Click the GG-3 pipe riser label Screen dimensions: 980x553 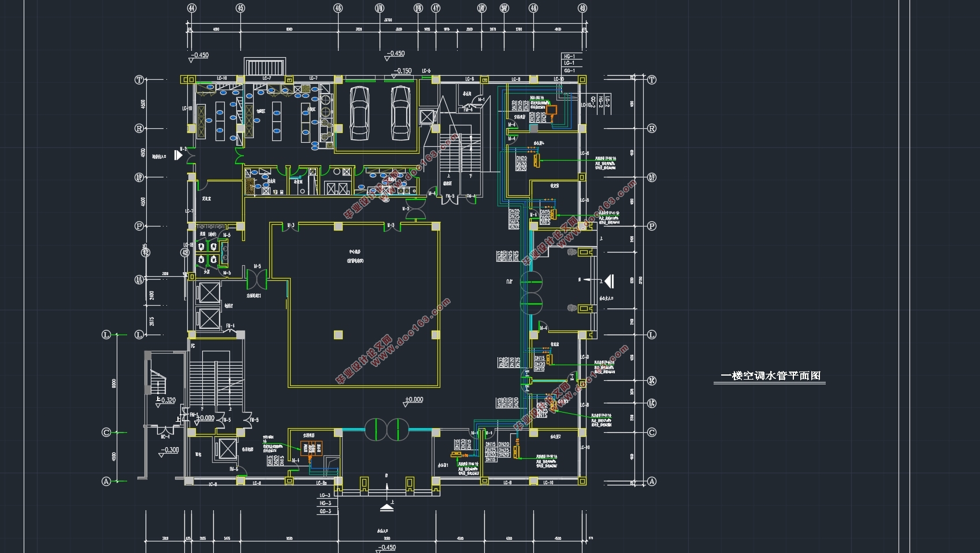pos(325,511)
